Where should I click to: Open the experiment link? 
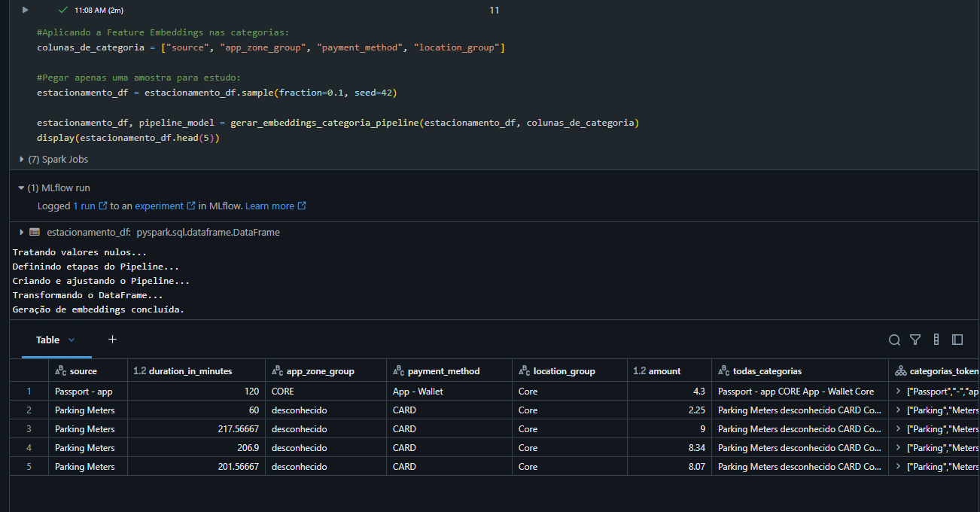159,206
